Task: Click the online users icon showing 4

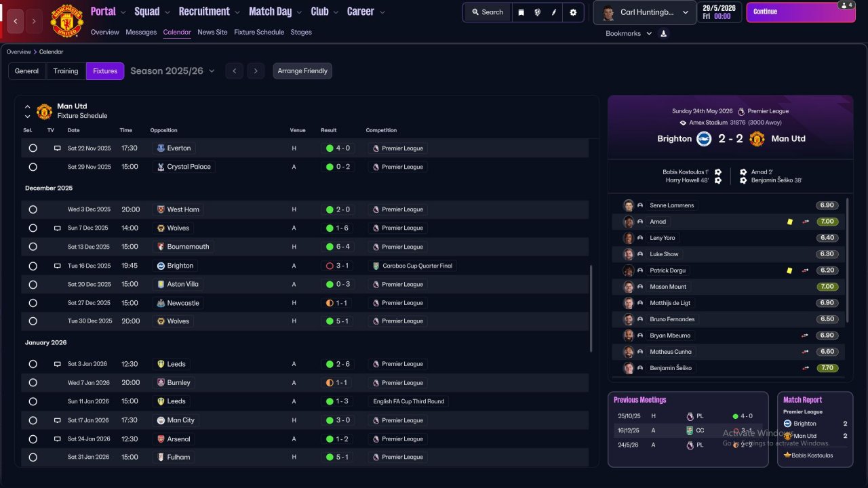Action: 846,5
